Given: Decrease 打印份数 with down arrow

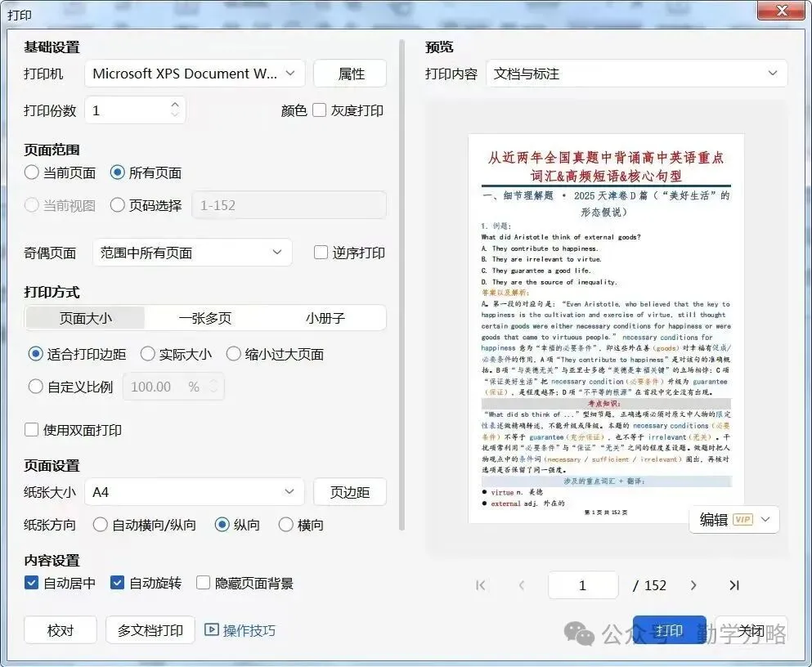Looking at the screenshot, I should click(175, 114).
